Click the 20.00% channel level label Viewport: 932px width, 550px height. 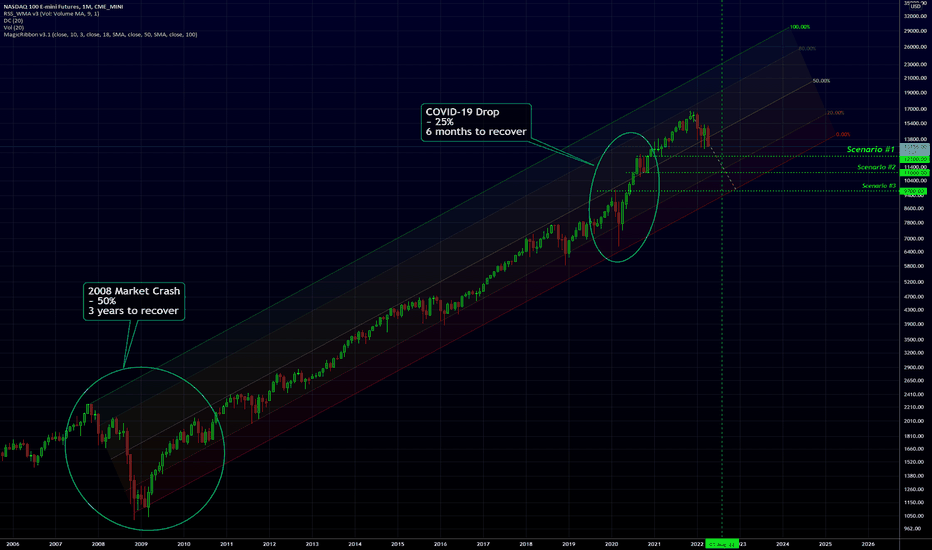pos(835,113)
